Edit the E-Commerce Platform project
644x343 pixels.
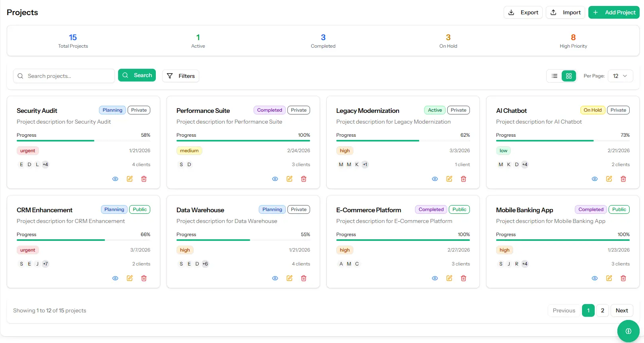[x=449, y=278]
